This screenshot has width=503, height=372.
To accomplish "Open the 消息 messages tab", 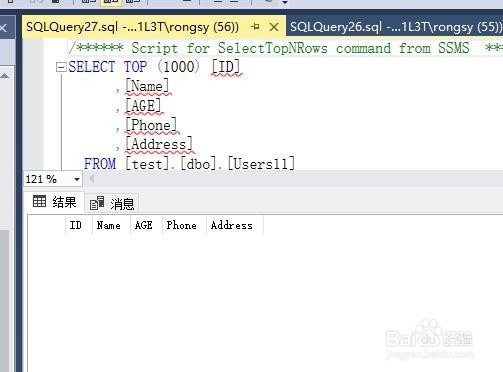I will (x=112, y=203).
